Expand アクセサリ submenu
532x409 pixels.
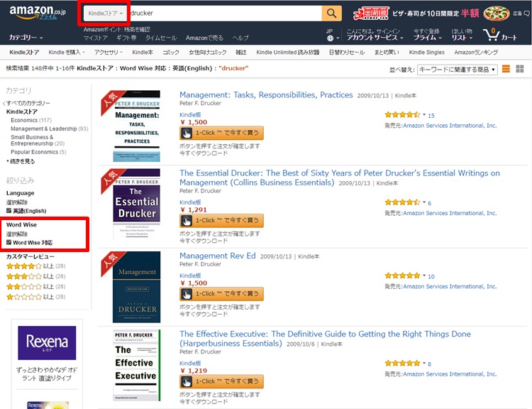click(109, 53)
